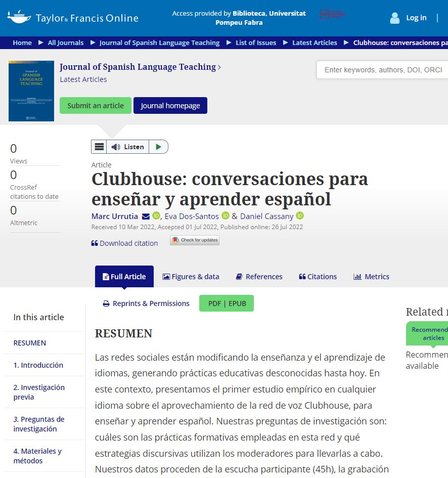Open the Recommended articles tab
448x478 pixels.
pyautogui.click(x=427, y=333)
